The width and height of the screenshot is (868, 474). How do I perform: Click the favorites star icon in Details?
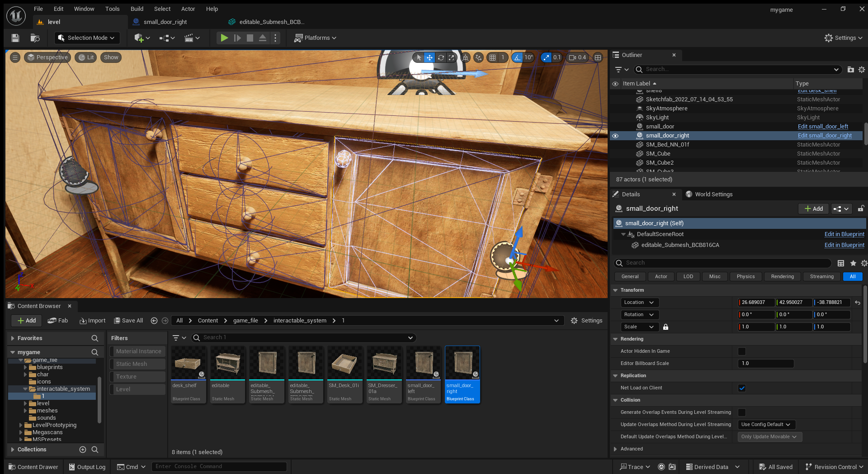[853, 263]
